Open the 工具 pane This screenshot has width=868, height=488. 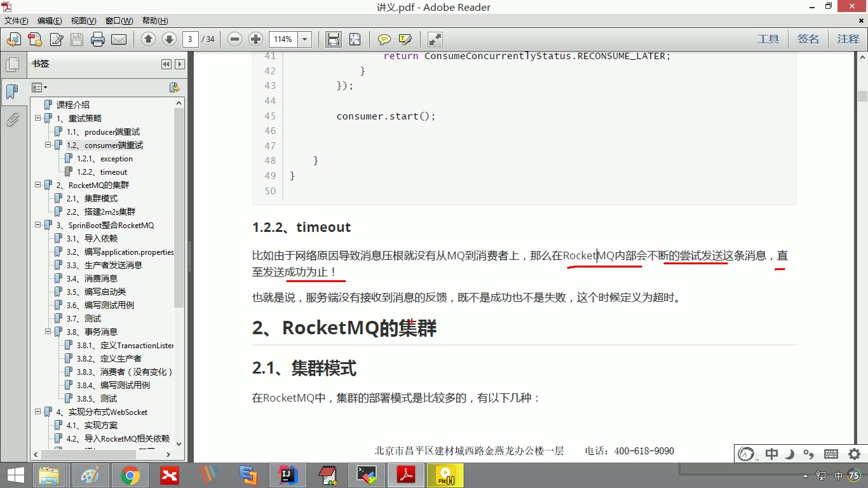tap(768, 39)
